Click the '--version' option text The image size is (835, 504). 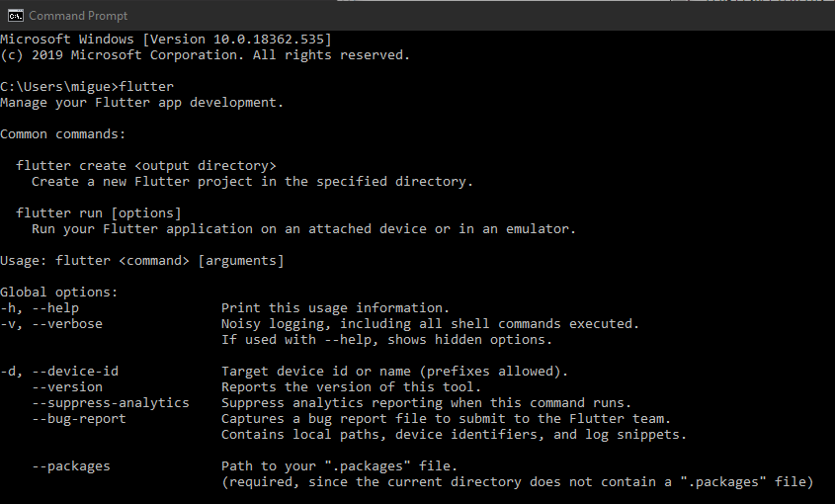click(67, 387)
